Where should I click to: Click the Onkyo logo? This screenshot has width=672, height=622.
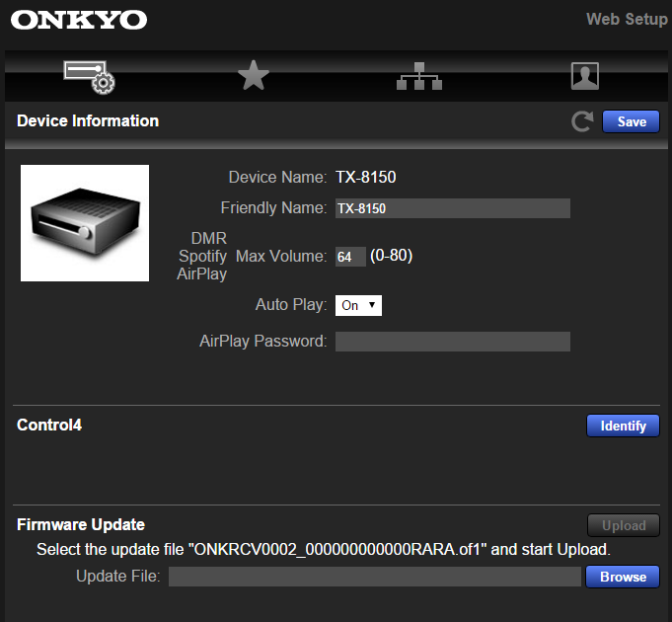[79, 20]
